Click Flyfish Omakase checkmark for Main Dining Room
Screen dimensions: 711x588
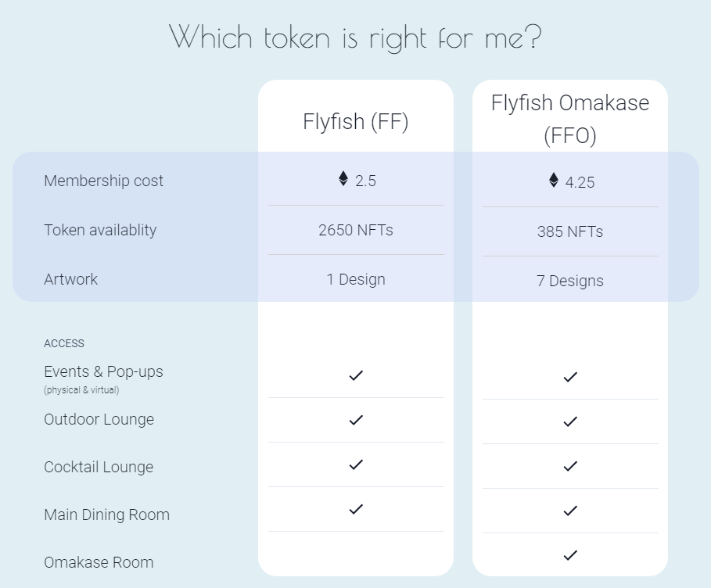click(x=570, y=511)
